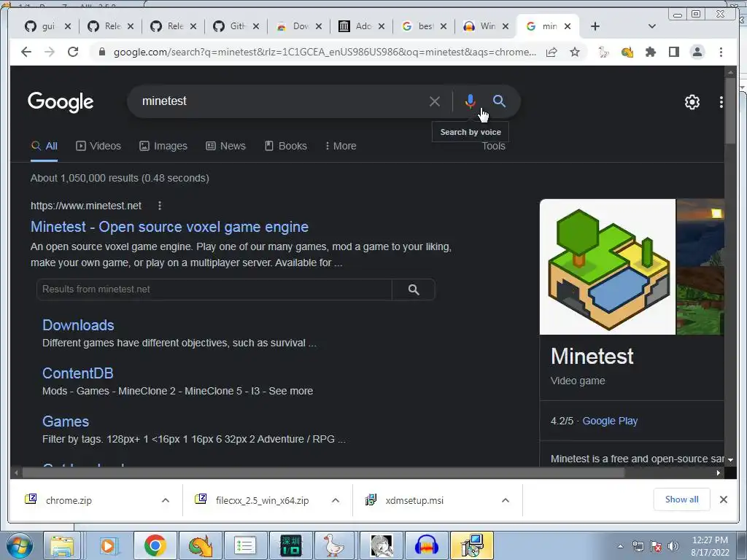
Task: Go back to previous page
Action: [26, 52]
